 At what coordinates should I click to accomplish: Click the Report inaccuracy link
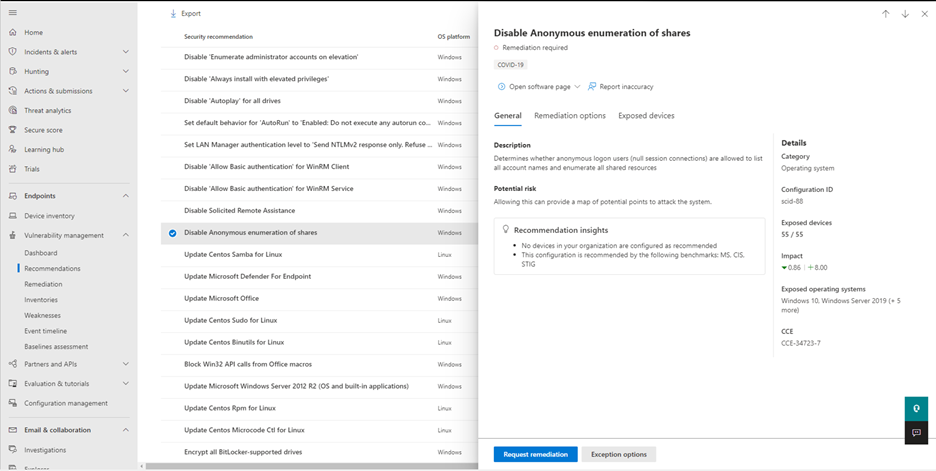tap(626, 87)
